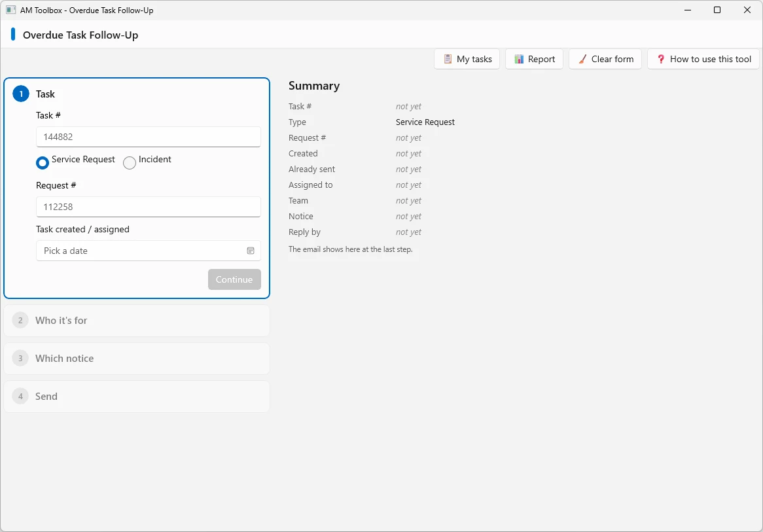Click the Summary heading
Image resolution: width=763 pixels, height=532 pixels.
coord(314,86)
